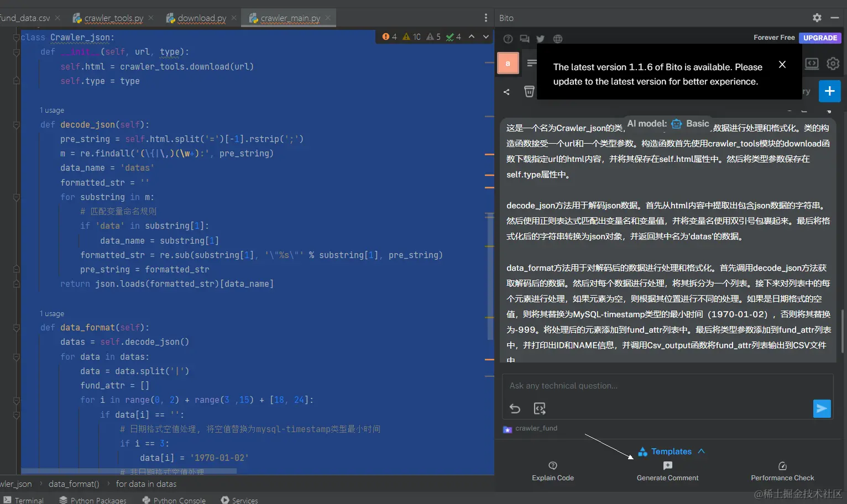Open the Python Console tool window
Screen dimensions: 847x504
(x=174, y=500)
